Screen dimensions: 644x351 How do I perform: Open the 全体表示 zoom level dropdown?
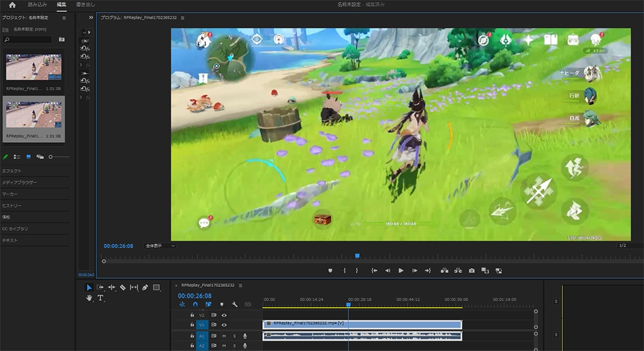(160, 246)
